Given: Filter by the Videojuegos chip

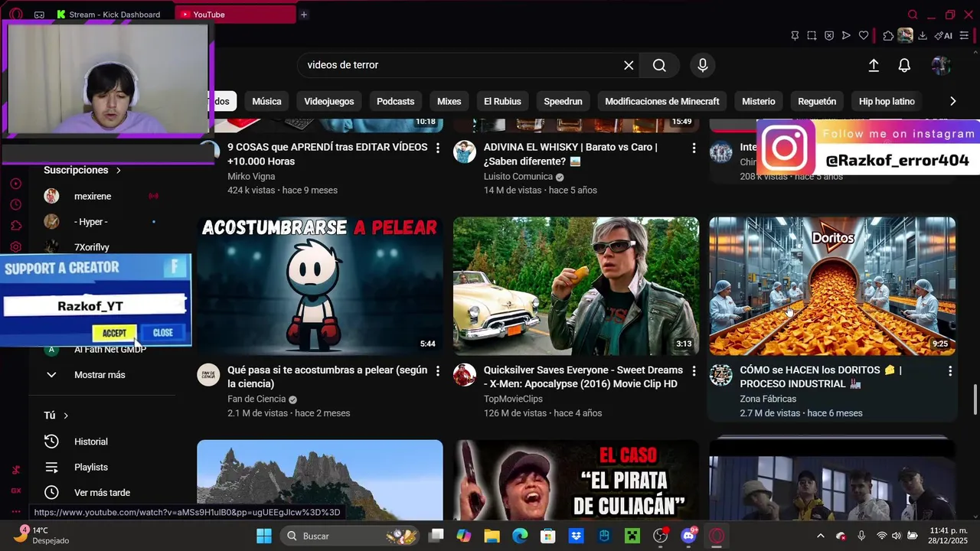Looking at the screenshot, I should (329, 101).
